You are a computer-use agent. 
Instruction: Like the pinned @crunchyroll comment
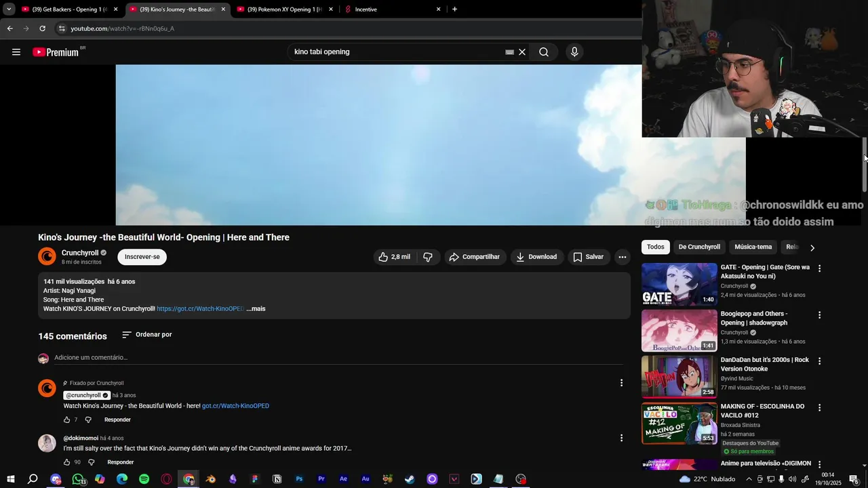point(67,420)
